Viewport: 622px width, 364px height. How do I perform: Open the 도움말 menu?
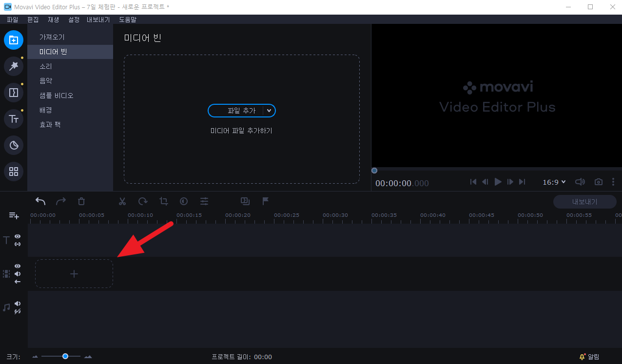(x=128, y=19)
